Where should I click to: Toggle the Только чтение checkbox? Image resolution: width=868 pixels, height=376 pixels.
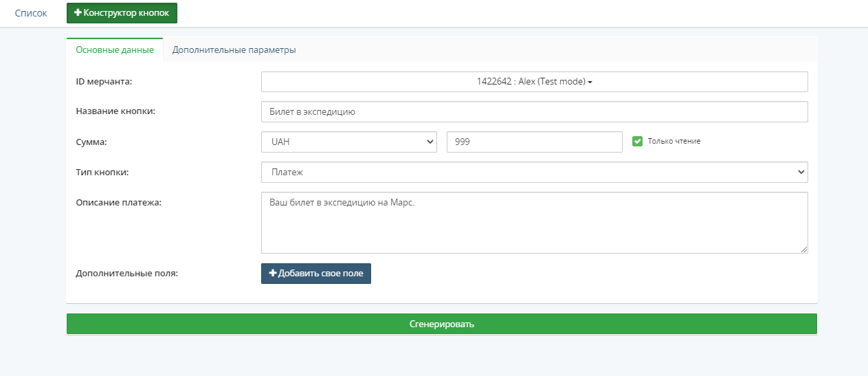(637, 141)
